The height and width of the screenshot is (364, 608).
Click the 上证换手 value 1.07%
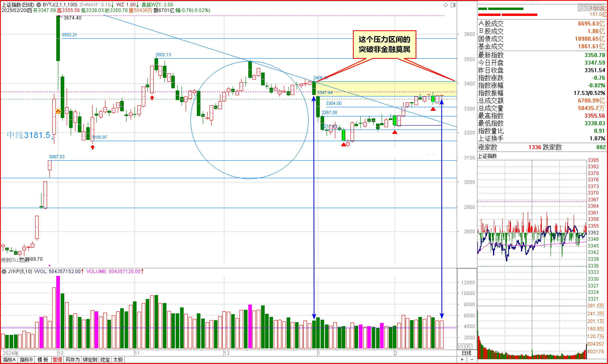coord(597,139)
